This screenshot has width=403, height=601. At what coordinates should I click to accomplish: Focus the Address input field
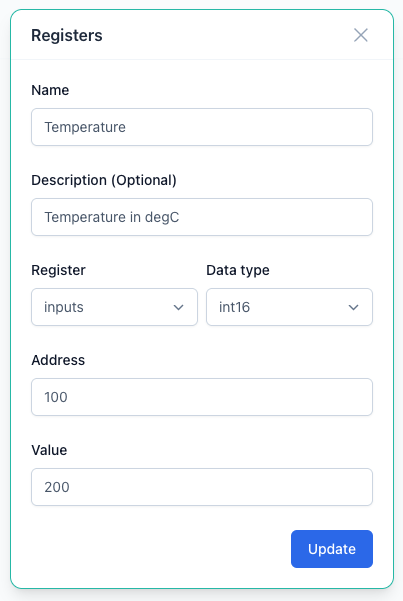pos(202,397)
